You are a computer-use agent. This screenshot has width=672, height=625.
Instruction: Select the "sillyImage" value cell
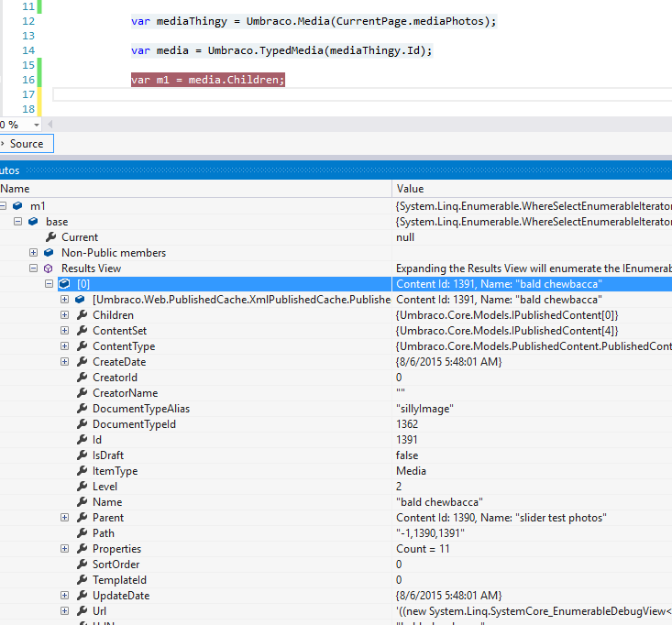tap(424, 409)
